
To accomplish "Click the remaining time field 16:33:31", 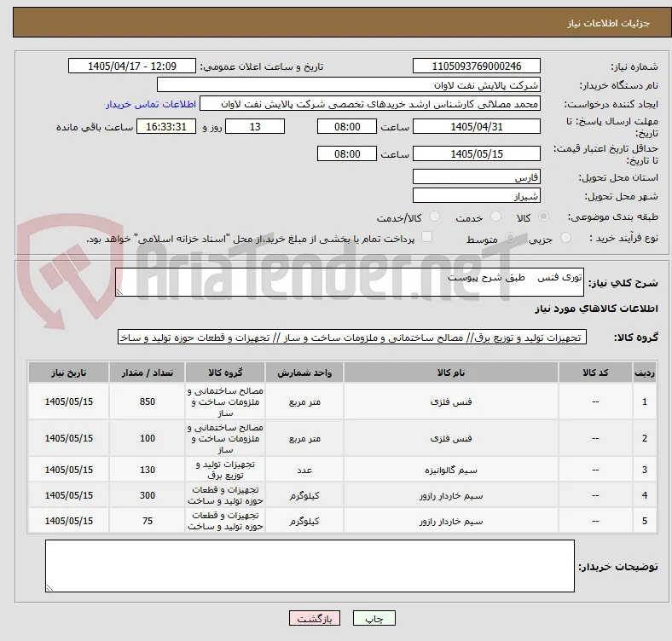I will click(x=166, y=126).
